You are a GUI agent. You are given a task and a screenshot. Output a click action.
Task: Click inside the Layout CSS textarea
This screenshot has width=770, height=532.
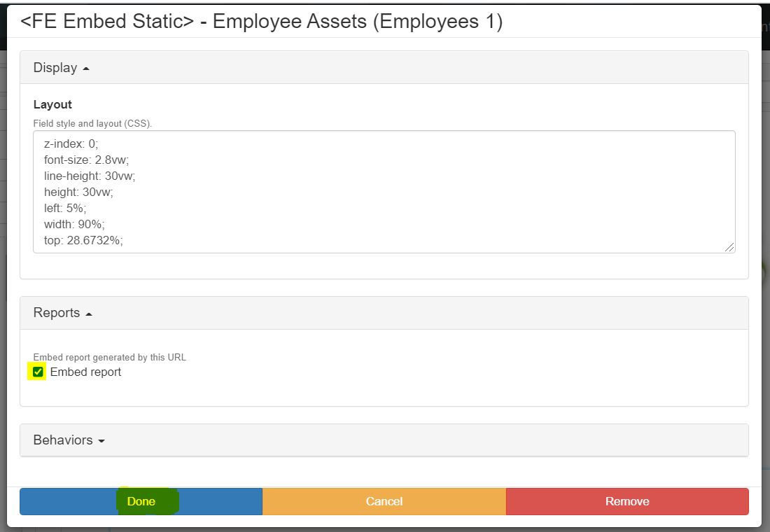click(x=384, y=192)
